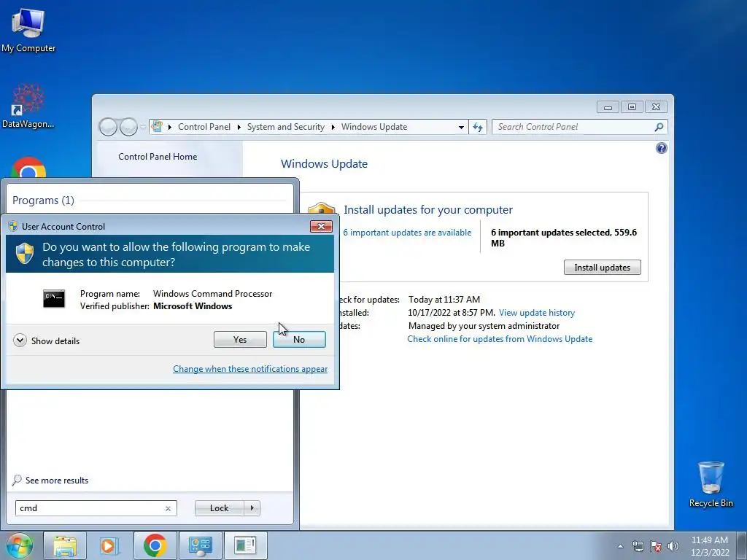Expand arrow after Control Panel breadcrumb
747x560 pixels.
point(239,127)
